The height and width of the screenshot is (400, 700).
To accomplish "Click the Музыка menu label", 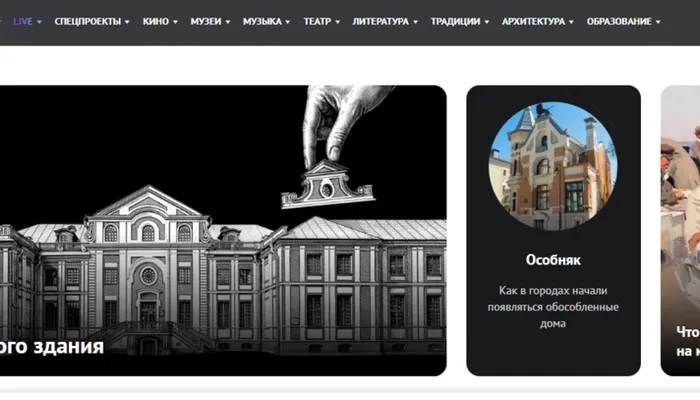I will pos(262,21).
